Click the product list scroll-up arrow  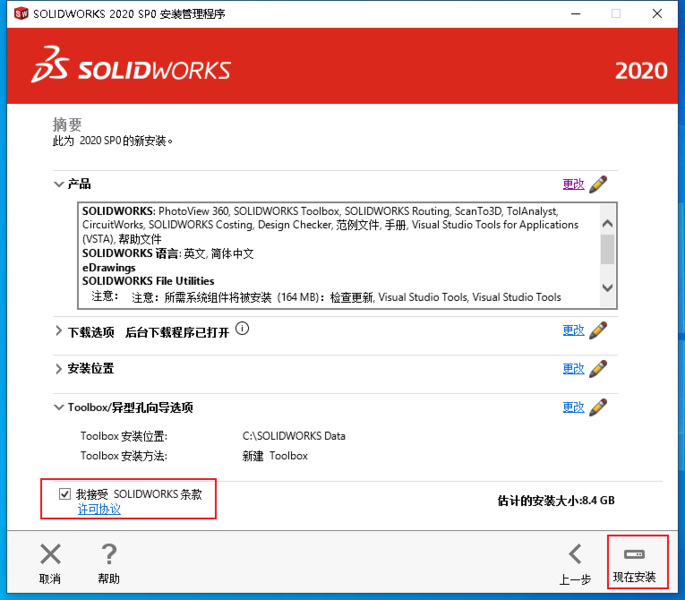pos(607,224)
